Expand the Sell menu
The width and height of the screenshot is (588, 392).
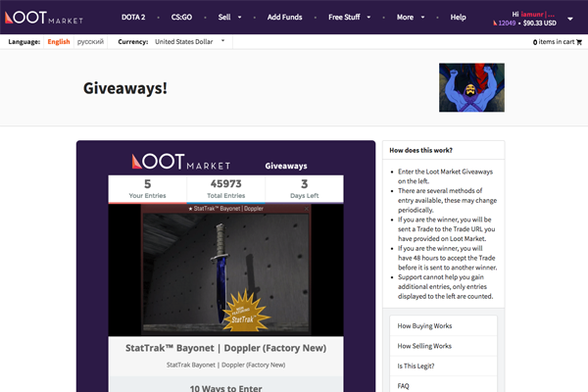(229, 18)
